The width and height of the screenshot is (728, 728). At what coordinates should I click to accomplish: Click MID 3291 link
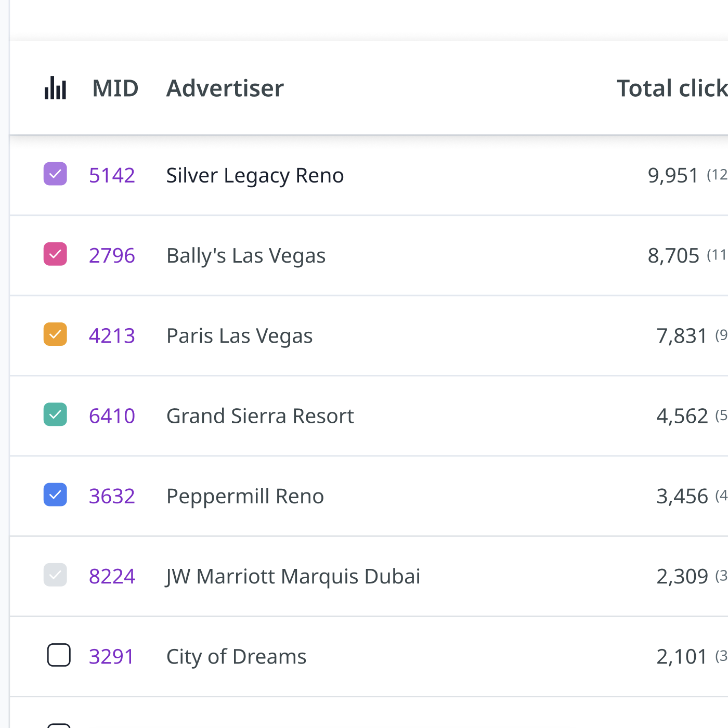click(111, 656)
